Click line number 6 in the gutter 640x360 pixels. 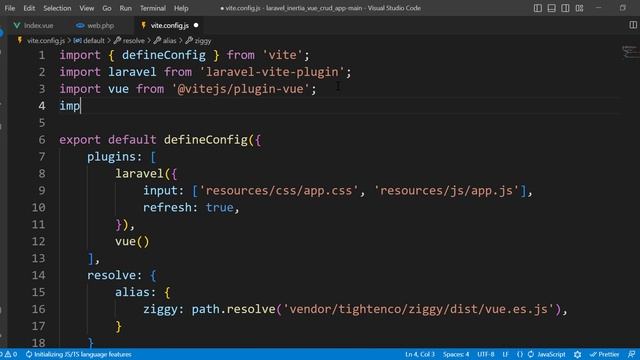click(42, 140)
